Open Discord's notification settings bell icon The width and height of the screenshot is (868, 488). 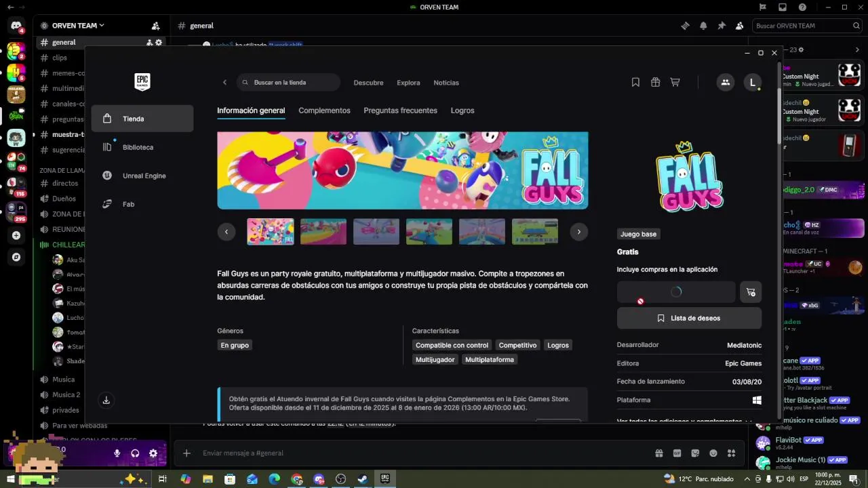tap(703, 26)
